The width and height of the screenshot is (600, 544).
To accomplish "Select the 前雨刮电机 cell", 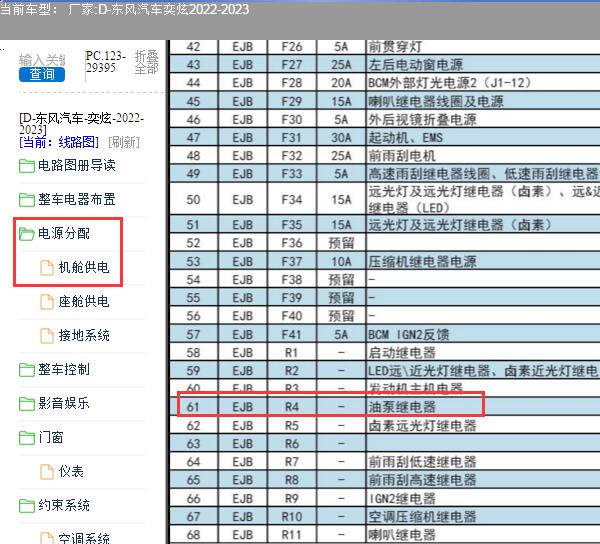I will (483, 156).
